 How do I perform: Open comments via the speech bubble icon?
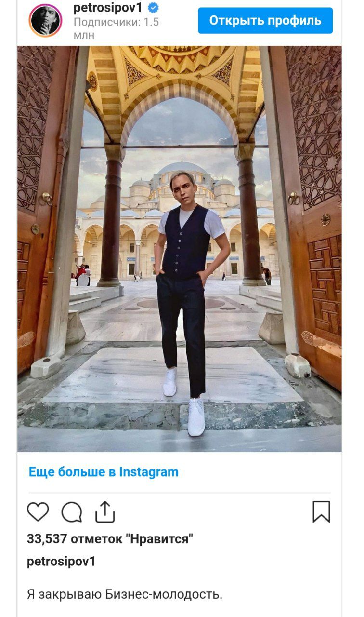(x=72, y=512)
